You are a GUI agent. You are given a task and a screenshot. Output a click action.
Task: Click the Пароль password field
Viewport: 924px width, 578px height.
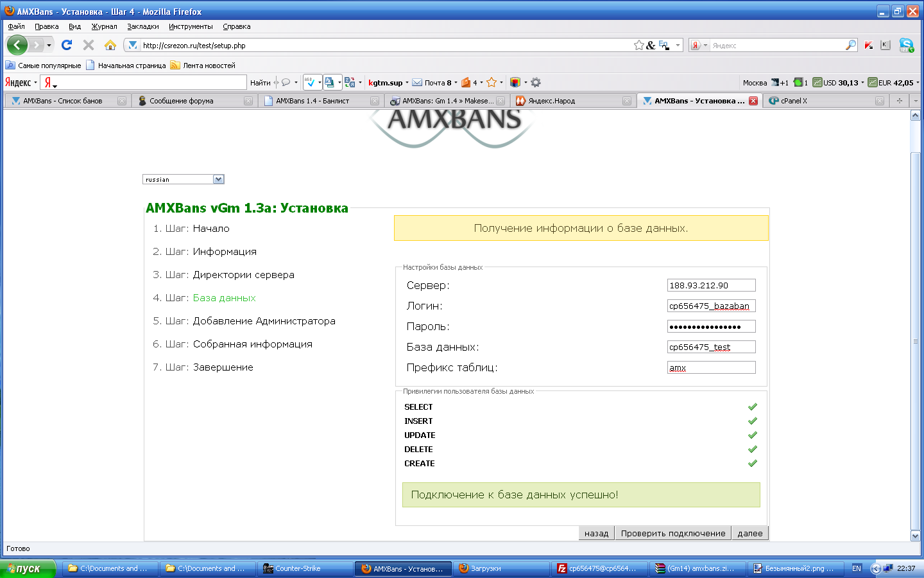tap(711, 326)
